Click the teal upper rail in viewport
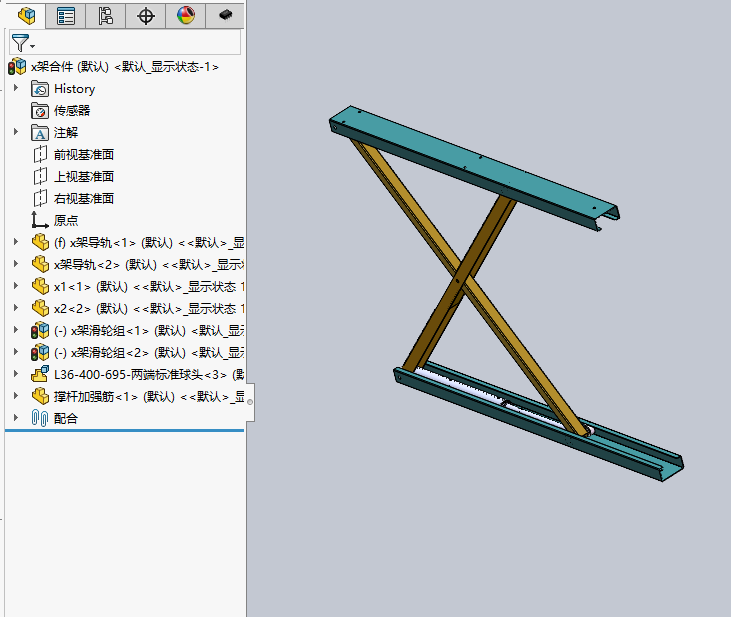Viewport: 731px width, 617px height. tap(473, 161)
